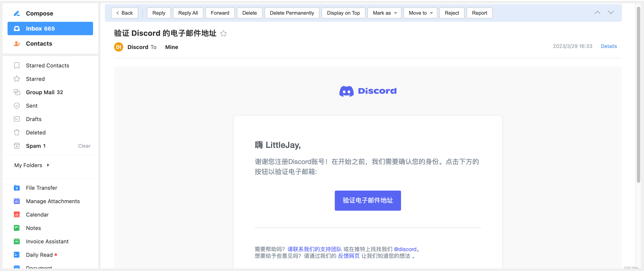Click the Report menu item
The height and width of the screenshot is (271, 644).
(x=478, y=13)
